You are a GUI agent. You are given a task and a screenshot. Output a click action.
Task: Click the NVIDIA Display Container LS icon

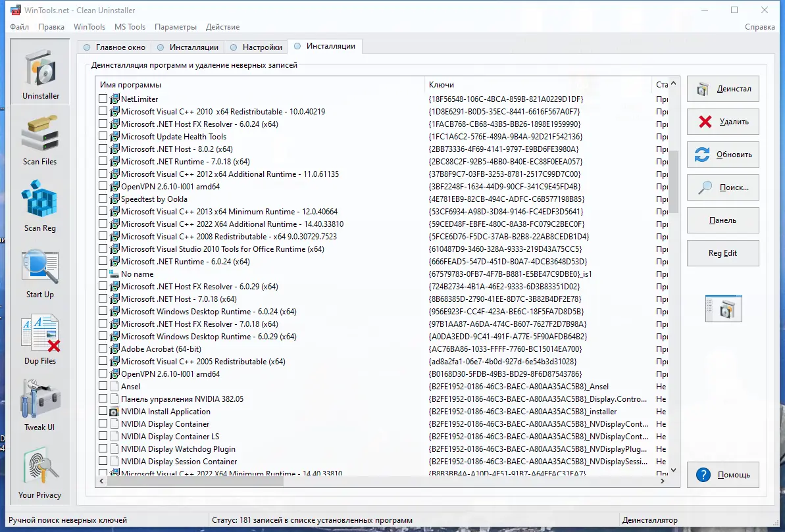(x=114, y=437)
